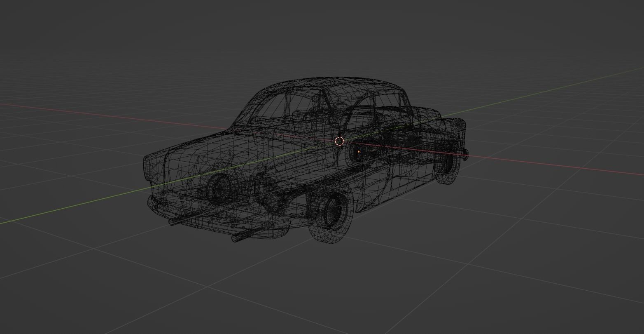Click the 3D cursor circle in the viewport
The image size is (644, 334).
click(x=339, y=141)
